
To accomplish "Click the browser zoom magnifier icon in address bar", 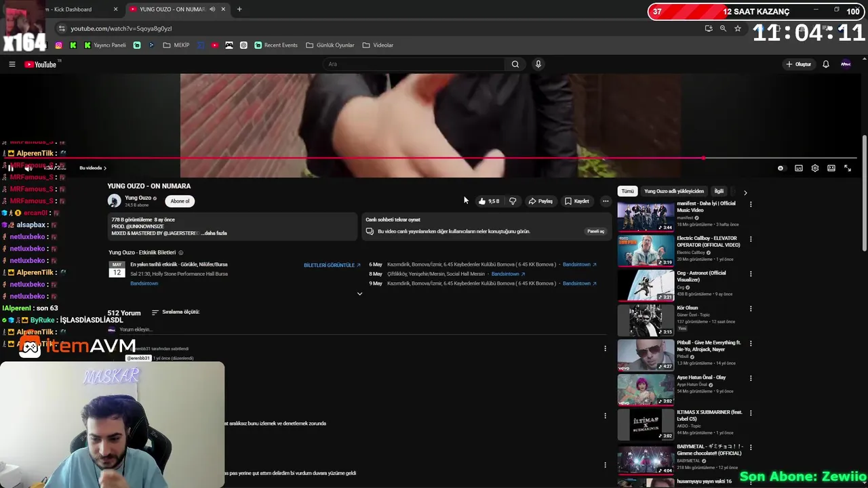I will click(x=723, y=28).
